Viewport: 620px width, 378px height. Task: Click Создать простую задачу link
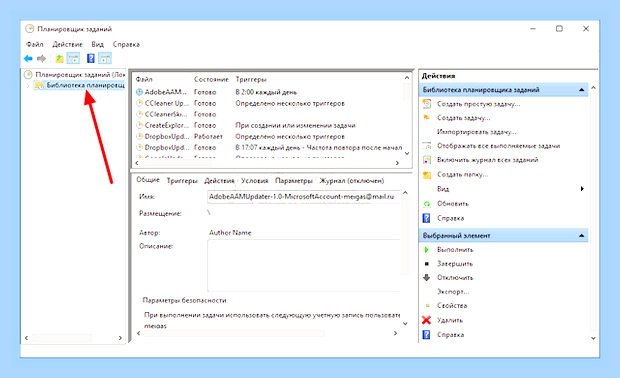point(478,104)
